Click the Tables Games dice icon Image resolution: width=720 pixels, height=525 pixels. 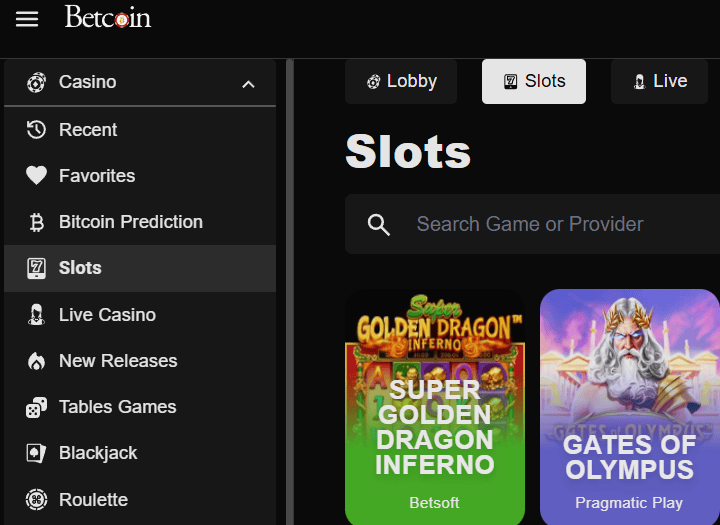(36, 407)
